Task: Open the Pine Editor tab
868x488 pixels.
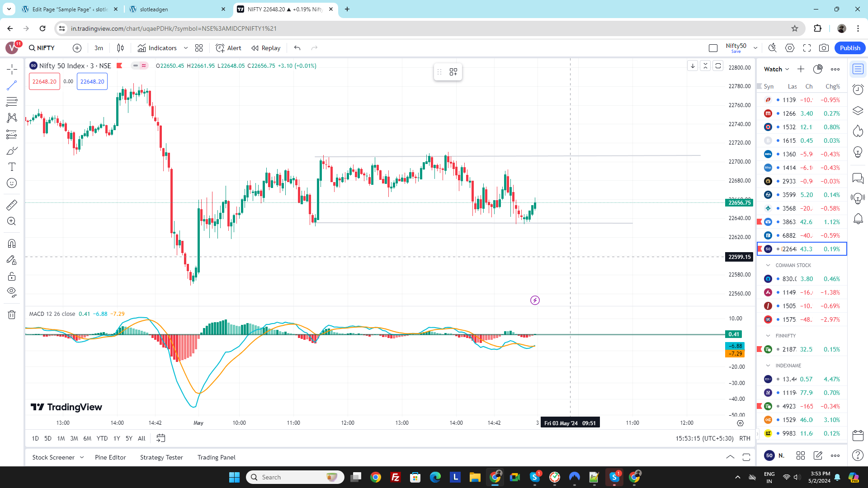Action: [x=110, y=457]
